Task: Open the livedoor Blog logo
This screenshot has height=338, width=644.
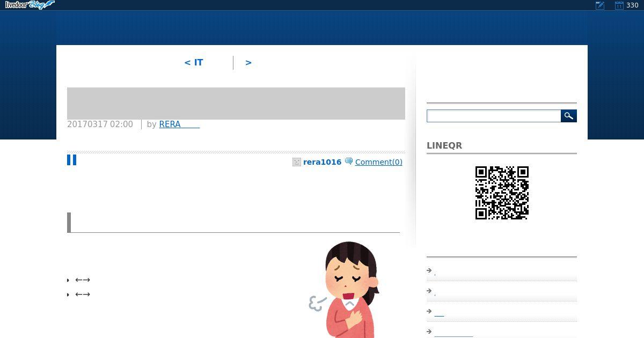Action: click(x=30, y=5)
